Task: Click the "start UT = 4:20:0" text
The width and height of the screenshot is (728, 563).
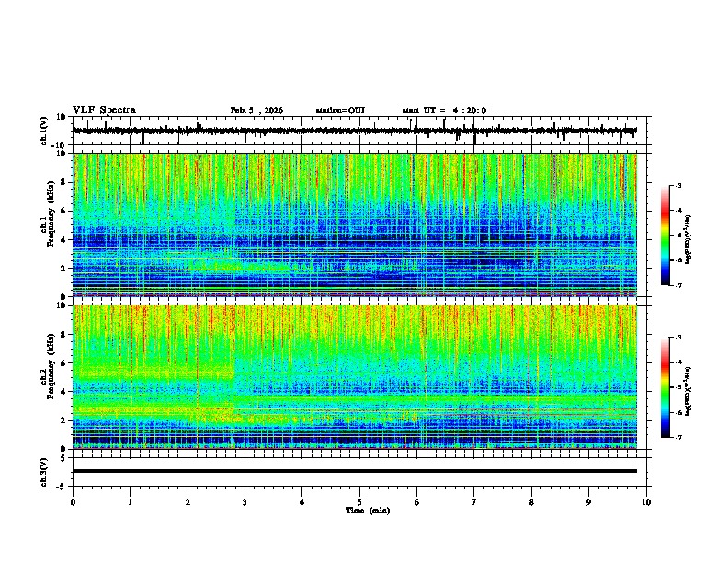Action: tap(444, 110)
